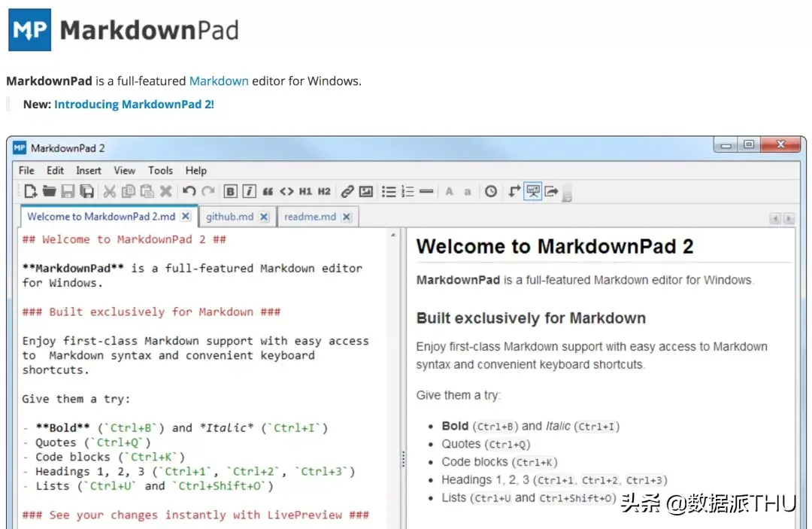Save the document with the Save icon
The height and width of the screenshot is (529, 812).
68,192
